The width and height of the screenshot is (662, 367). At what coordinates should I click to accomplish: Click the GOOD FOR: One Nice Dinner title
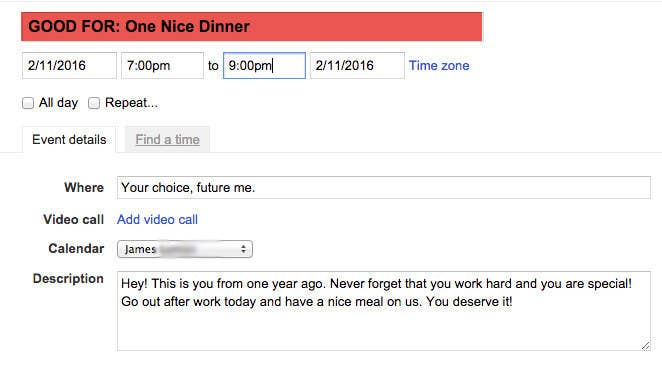[251, 27]
